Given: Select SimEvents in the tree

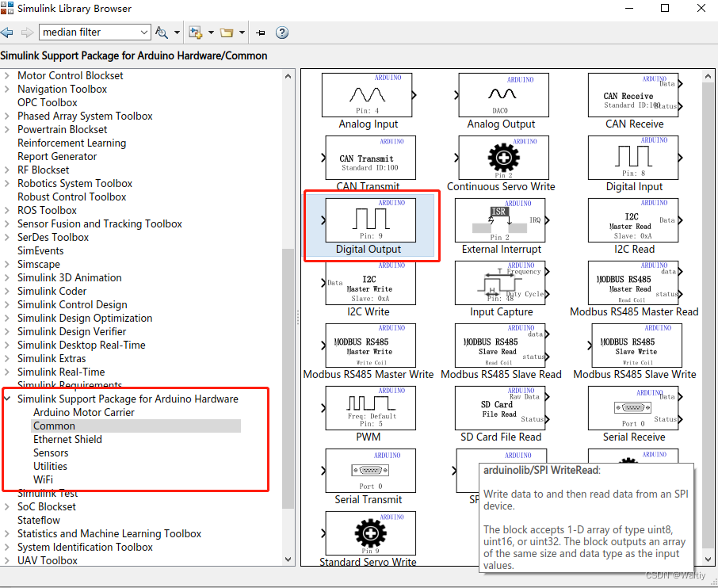Looking at the screenshot, I should click(40, 251).
